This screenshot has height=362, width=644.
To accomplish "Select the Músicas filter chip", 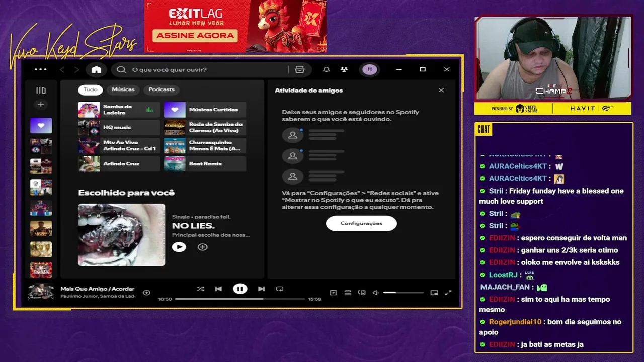I will pyautogui.click(x=123, y=89).
